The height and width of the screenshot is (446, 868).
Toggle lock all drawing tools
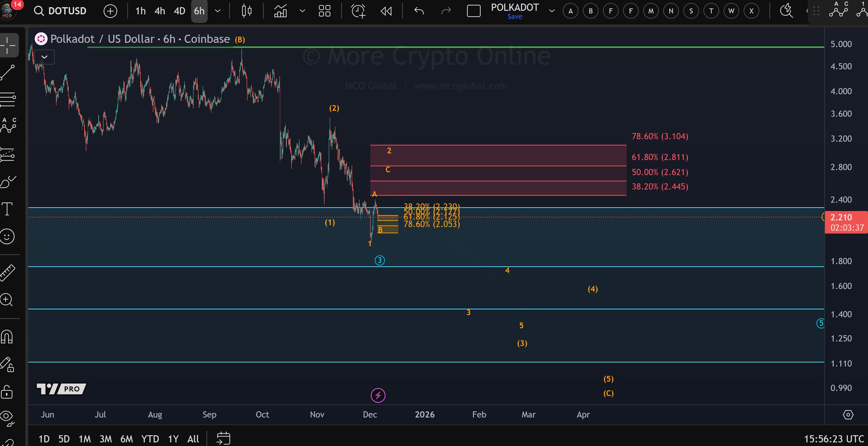pyautogui.click(x=7, y=392)
